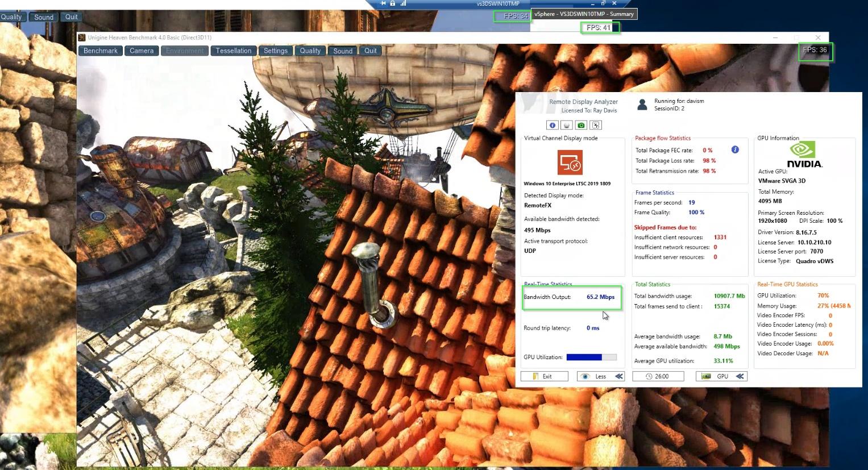This screenshot has width=868, height=470.
Task: Click the 'Round trip latency' '0 ms' value
Action: tap(593, 328)
